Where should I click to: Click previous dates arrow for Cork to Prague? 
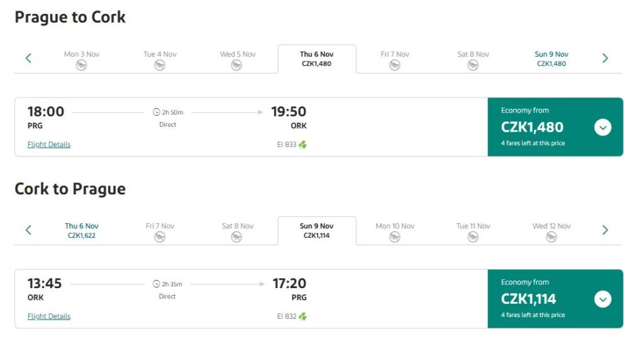(x=28, y=230)
